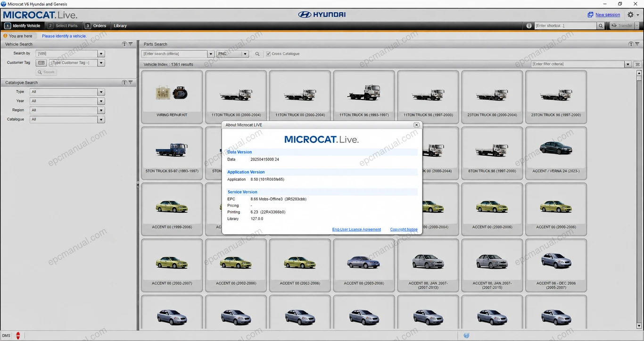Click the globe icon in status bar
Image resolution: width=644 pixels, height=341 pixels.
pos(466,335)
